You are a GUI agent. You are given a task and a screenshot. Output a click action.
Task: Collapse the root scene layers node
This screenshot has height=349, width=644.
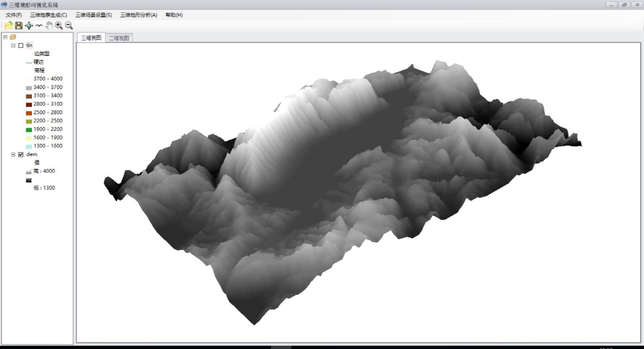(x=6, y=37)
